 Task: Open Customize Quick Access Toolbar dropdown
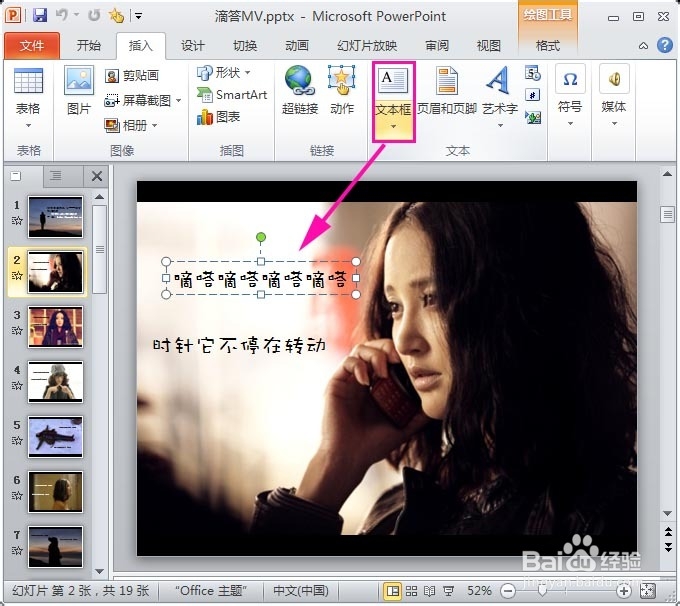point(138,16)
